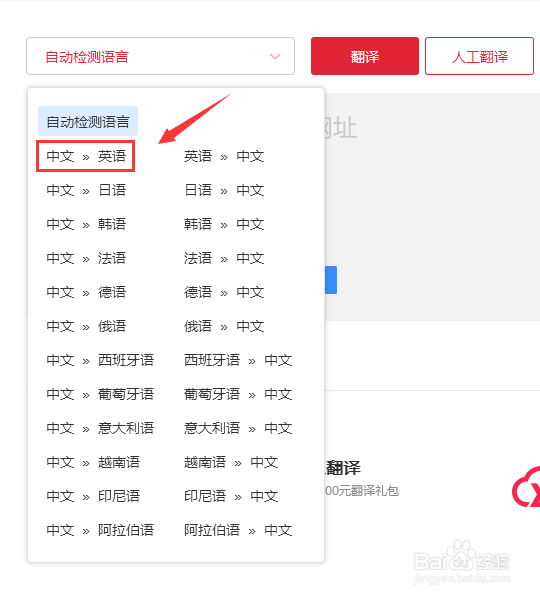This screenshot has width=540, height=597.
Task: Choose 德语 » 中文 translation direction
Action: pyautogui.click(x=224, y=292)
